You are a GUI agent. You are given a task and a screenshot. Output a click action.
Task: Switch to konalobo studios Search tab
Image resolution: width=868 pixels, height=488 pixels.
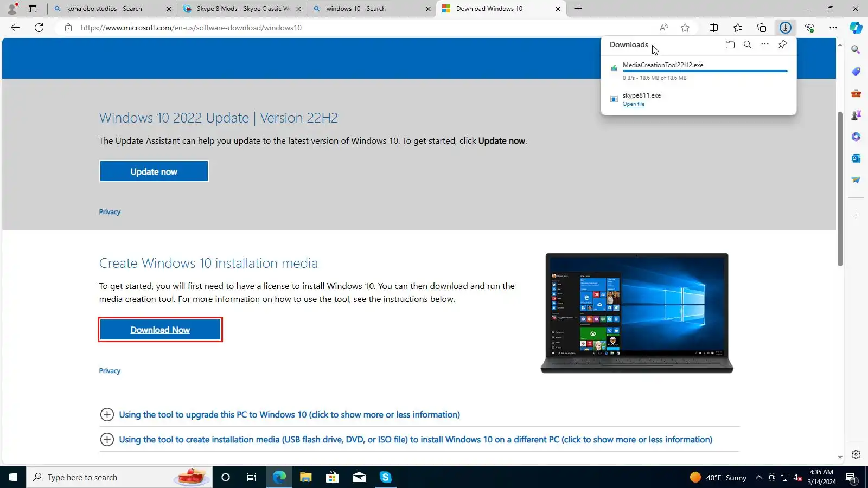click(x=111, y=9)
